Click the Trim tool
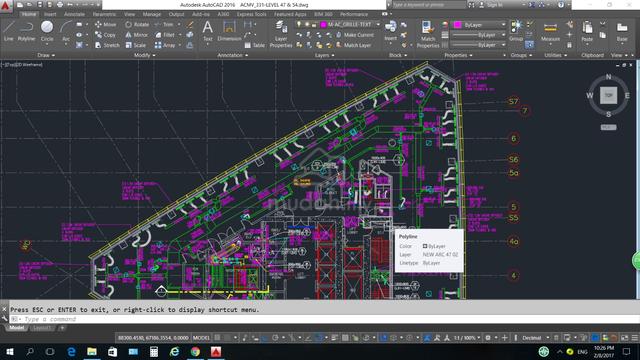 [164, 24]
